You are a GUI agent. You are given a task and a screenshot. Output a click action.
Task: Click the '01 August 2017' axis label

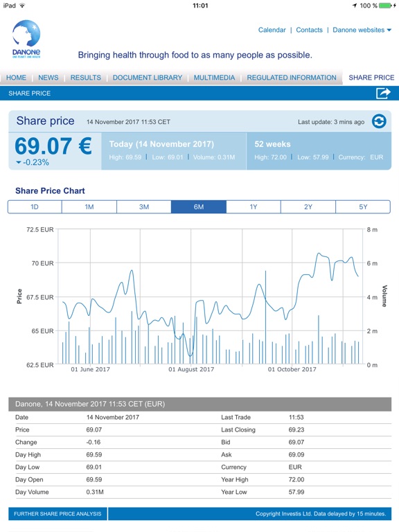[191, 369]
